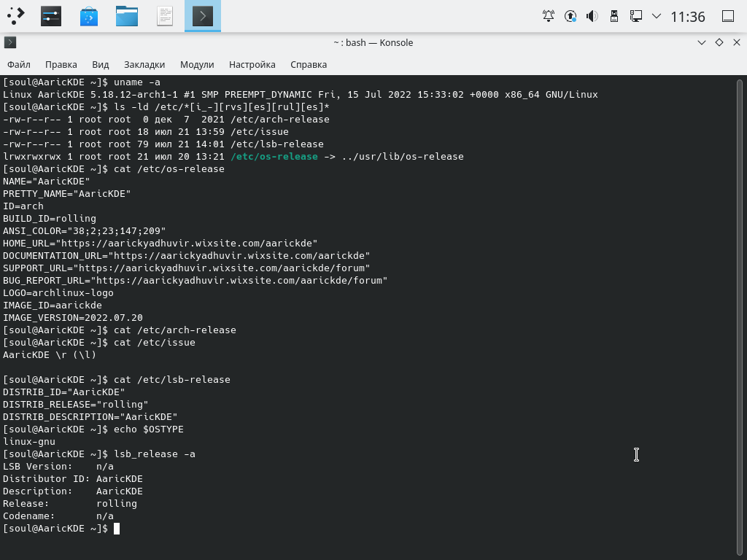Click the IMAGE_VERSION=2022.07.20 line
The height and width of the screenshot is (560, 747).
pos(73,318)
